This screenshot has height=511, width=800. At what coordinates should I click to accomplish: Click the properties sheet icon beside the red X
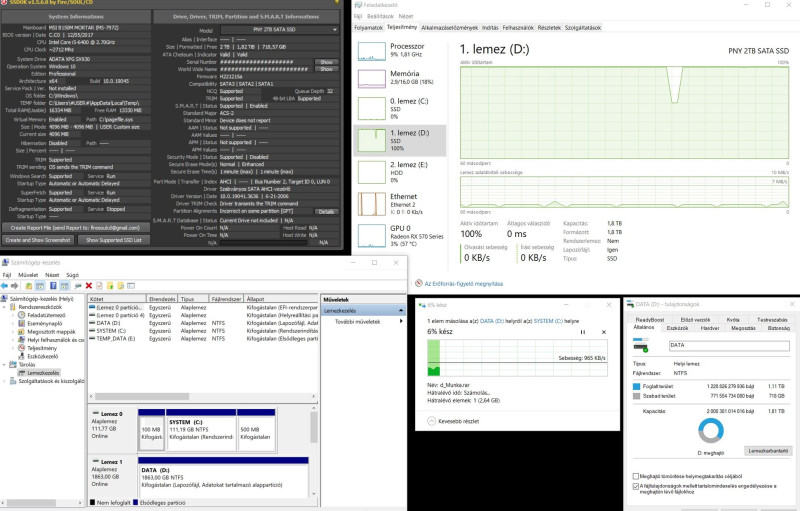pyautogui.click(x=99, y=286)
